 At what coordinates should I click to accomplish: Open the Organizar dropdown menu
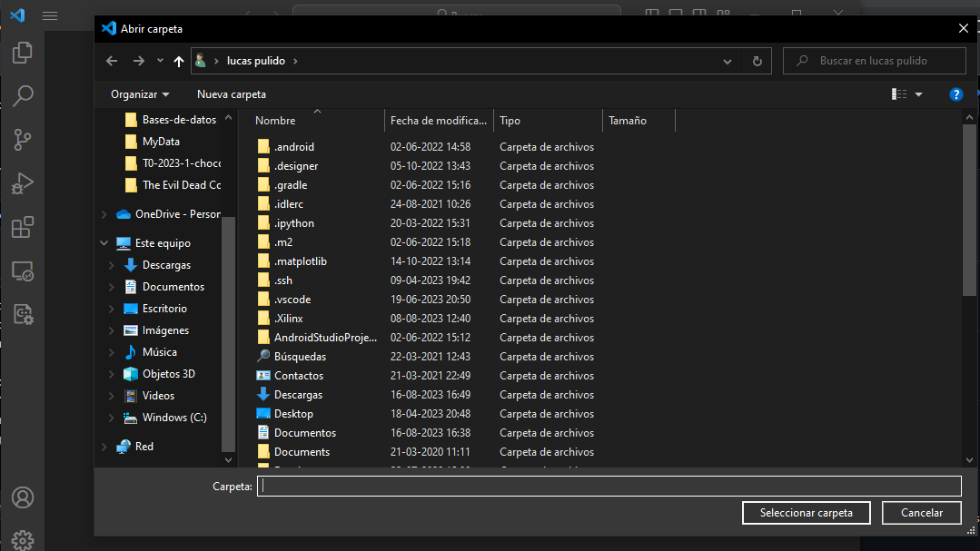138,93
